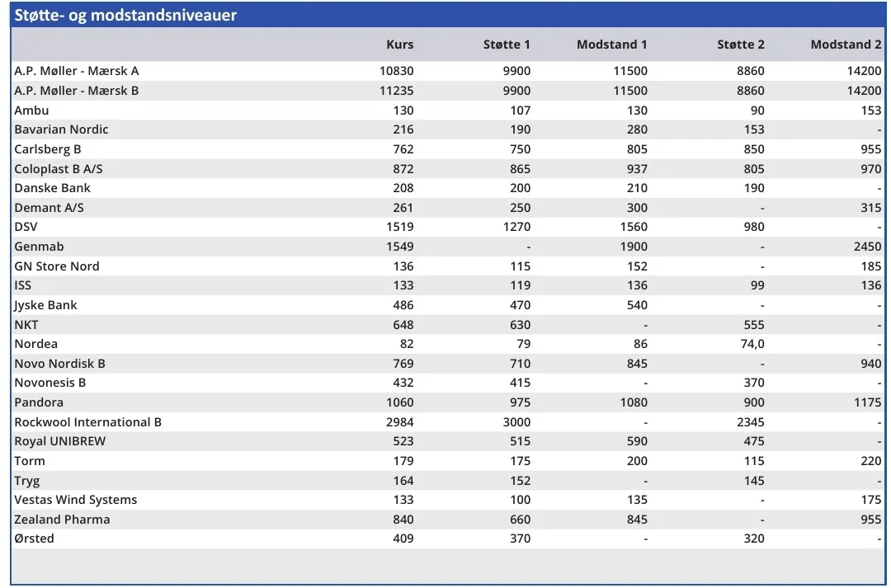Viewport: 891px width, 588px height.
Task: Select Nordea's Støtte 2 value 74,0
Action: [x=752, y=344]
